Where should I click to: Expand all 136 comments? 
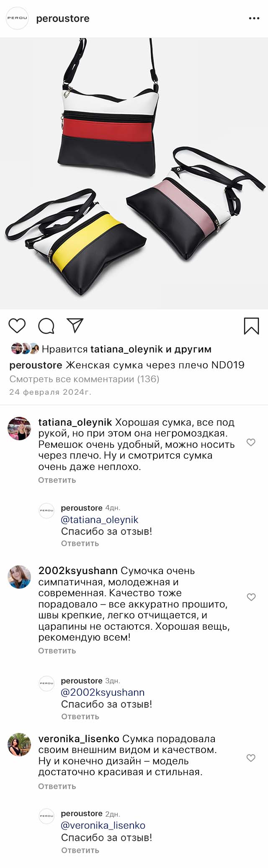84,379
